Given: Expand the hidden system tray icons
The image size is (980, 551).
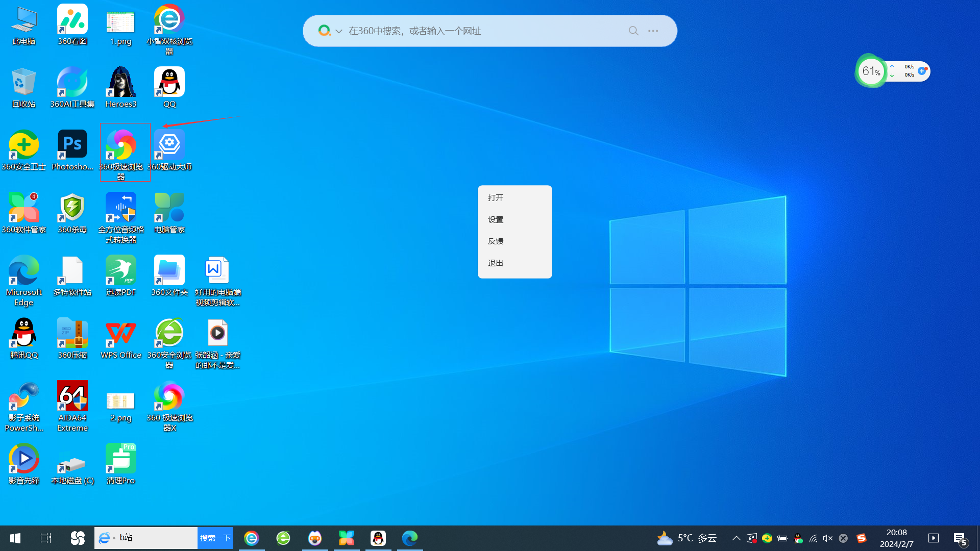Looking at the screenshot, I should [737, 538].
